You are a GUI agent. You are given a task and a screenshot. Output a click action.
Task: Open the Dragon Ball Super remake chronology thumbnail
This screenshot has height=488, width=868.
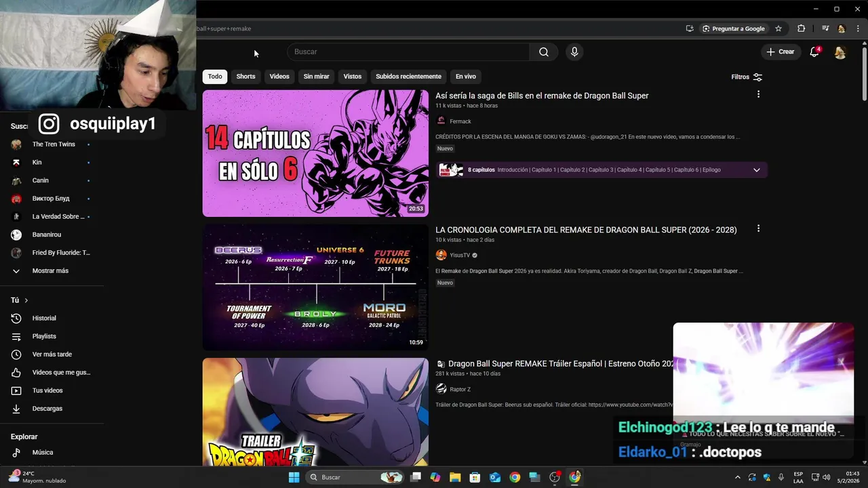pyautogui.click(x=315, y=287)
